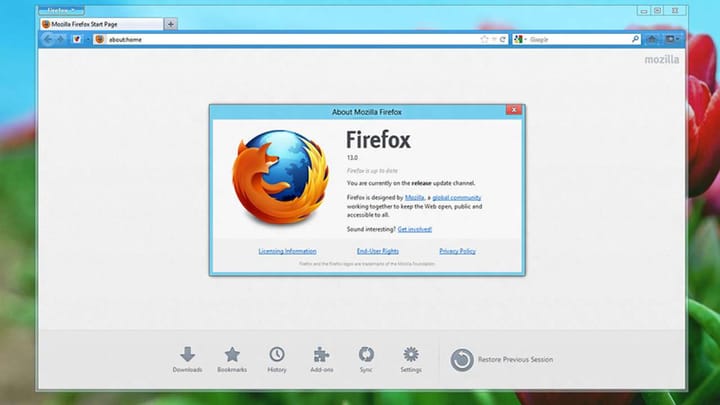Screen dimensions: 720x405
Task: Click the Firefox site identity icon in address bar
Action: (x=100, y=39)
